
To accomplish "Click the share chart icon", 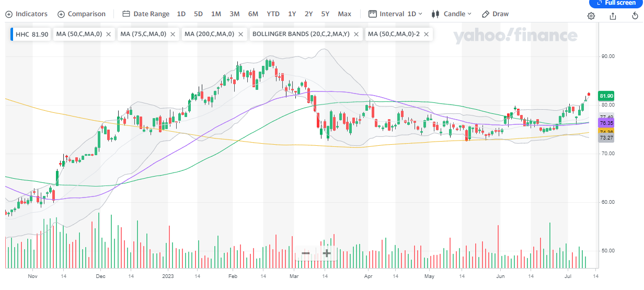I will point(613,16).
